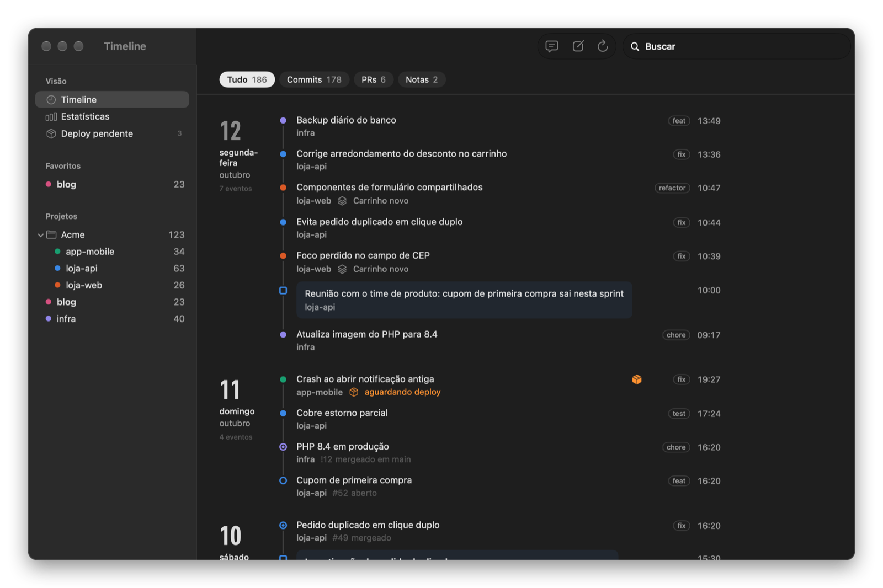Image resolution: width=883 pixels, height=588 pixels.
Task: Open the #49 mergeado pull request link
Action: [x=361, y=538]
